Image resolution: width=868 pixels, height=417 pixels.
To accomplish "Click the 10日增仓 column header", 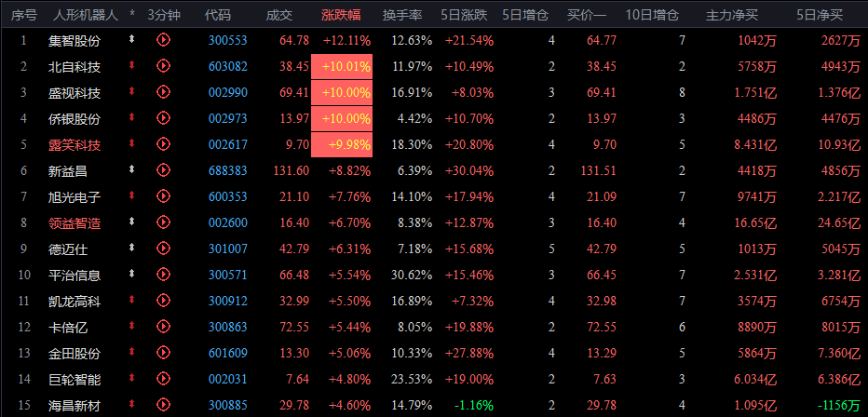I will (652, 15).
